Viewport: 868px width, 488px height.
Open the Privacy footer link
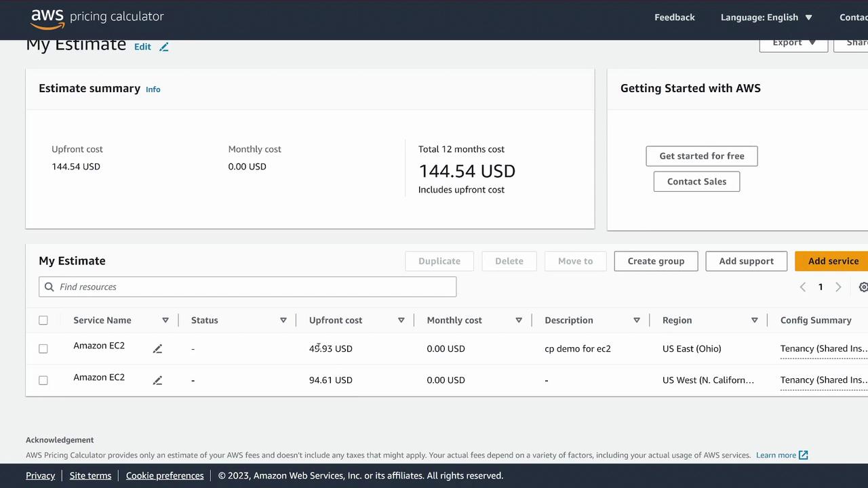41,476
